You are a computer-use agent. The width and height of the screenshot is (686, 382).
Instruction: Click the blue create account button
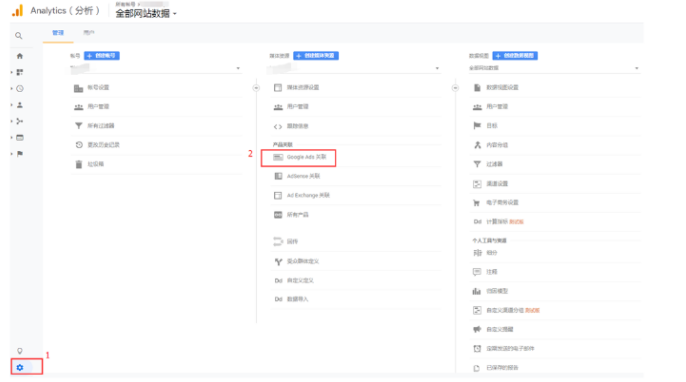[102, 56]
